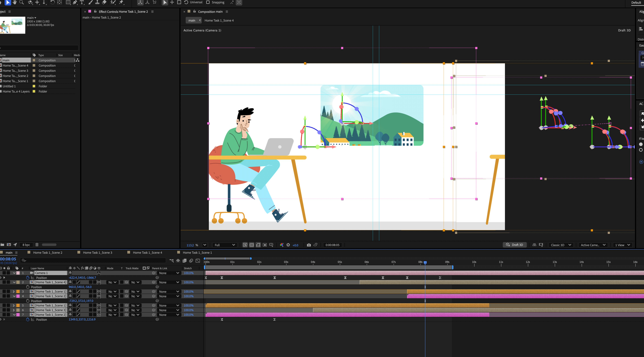Click pink label color swatch of Camera 1
This screenshot has width=644, height=357.
pos(18,273)
